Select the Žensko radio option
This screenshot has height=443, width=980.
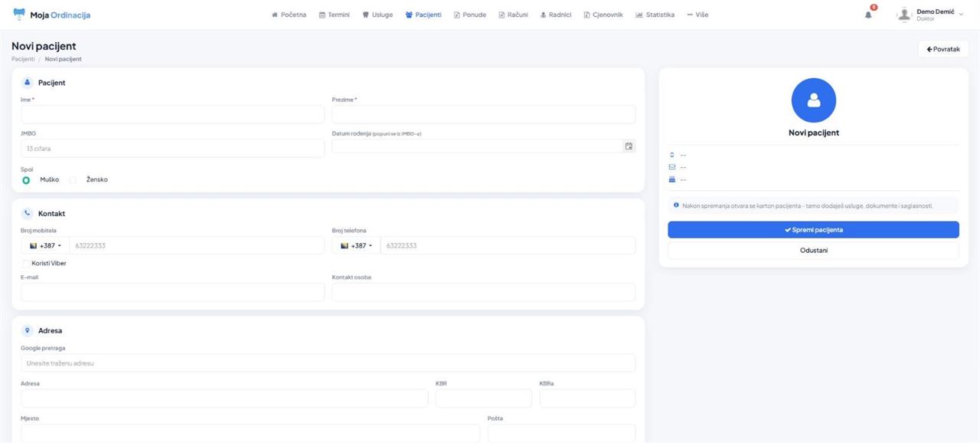73,180
